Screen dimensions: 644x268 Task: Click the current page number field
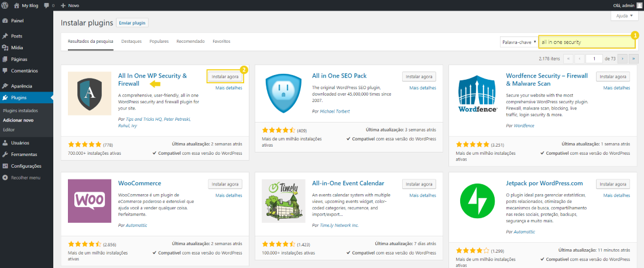pyautogui.click(x=594, y=59)
